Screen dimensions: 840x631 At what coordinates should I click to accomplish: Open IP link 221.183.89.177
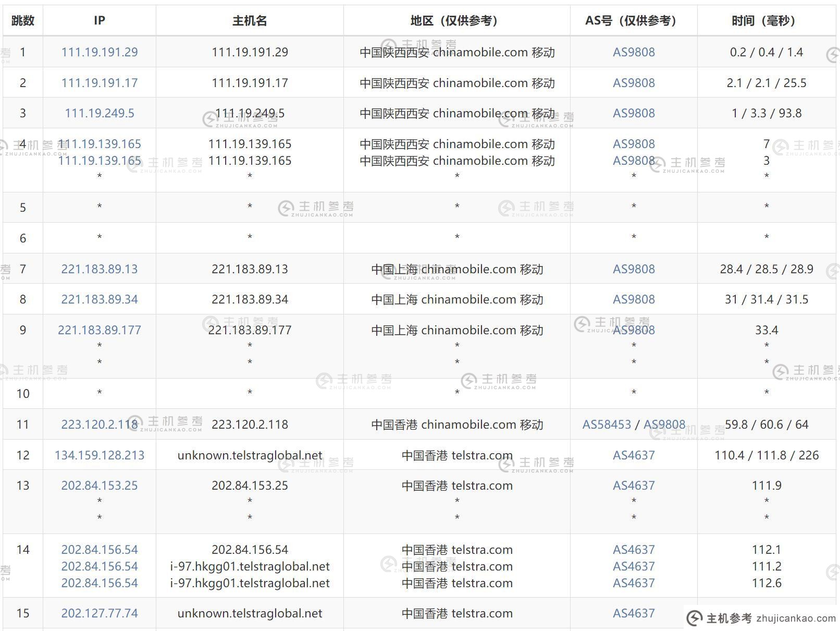tap(100, 330)
